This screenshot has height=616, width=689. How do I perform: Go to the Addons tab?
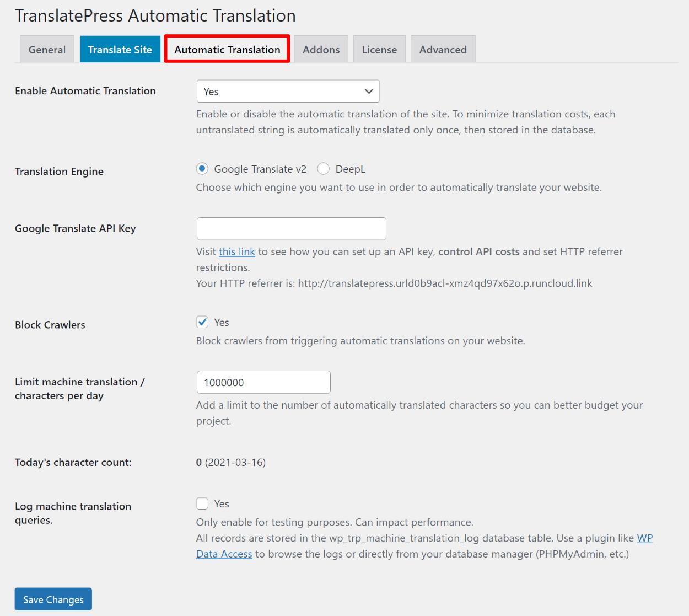321,49
